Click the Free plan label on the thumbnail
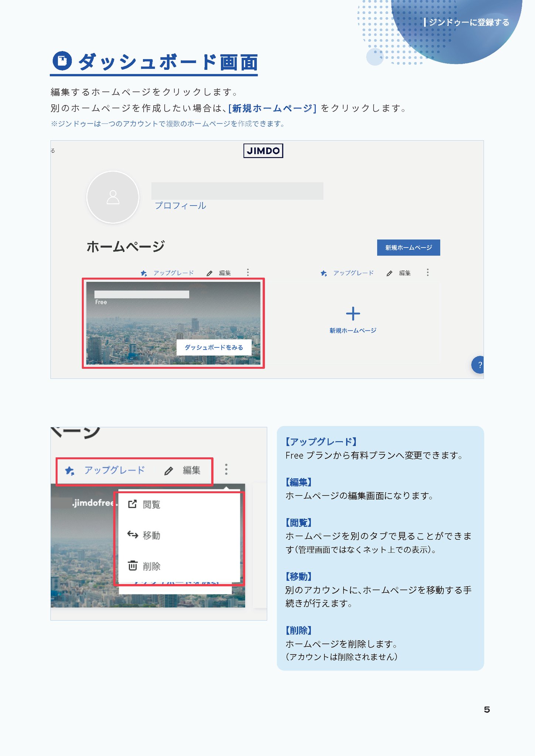 (x=101, y=302)
